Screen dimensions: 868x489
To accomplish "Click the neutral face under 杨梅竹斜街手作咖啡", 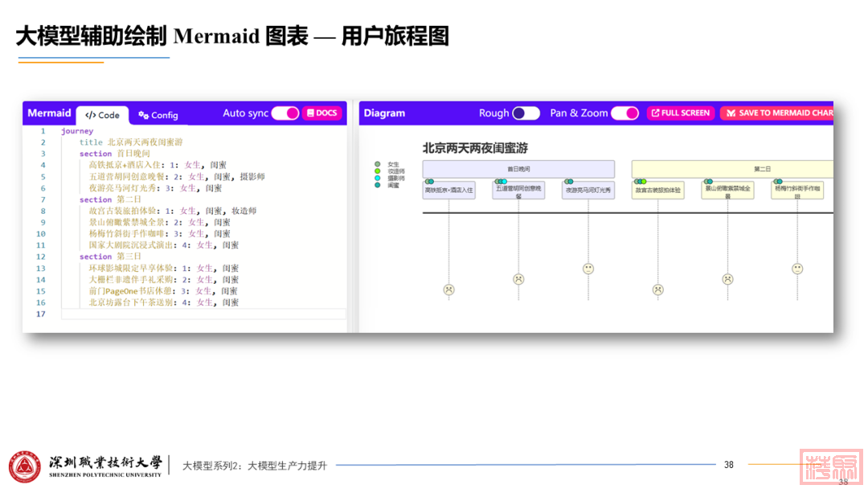I will 797,269.
